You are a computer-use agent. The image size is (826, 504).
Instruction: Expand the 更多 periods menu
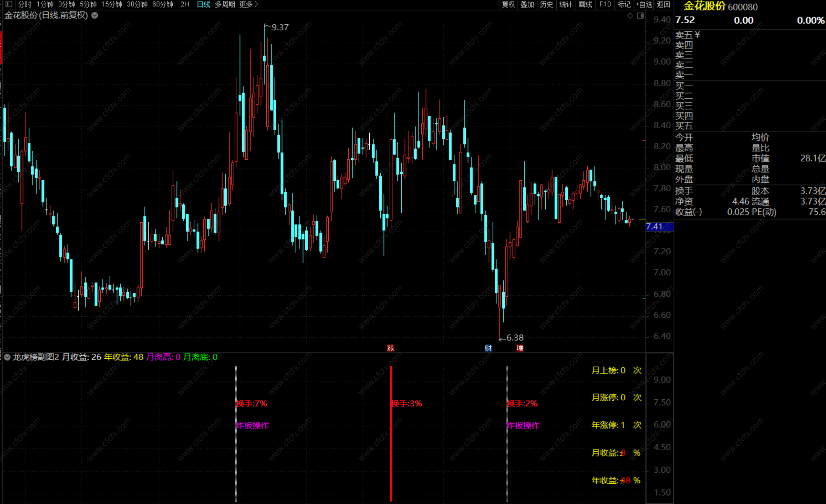(x=249, y=4)
